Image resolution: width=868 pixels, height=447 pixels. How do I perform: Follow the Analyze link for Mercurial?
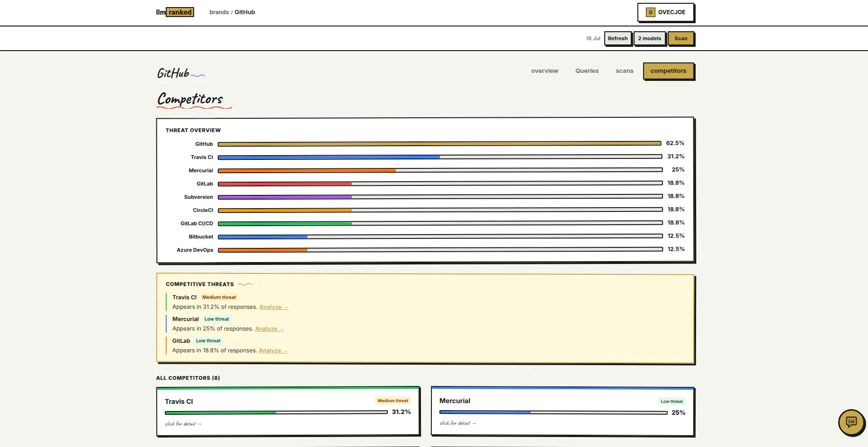click(269, 329)
